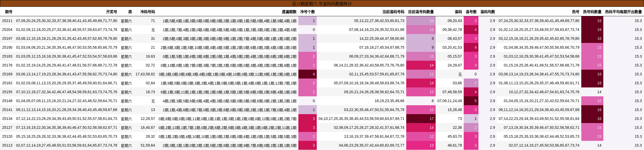Click warm count cell 6 in row 25148
This screenshot has width=644, height=150.
click(x=421, y=101)
